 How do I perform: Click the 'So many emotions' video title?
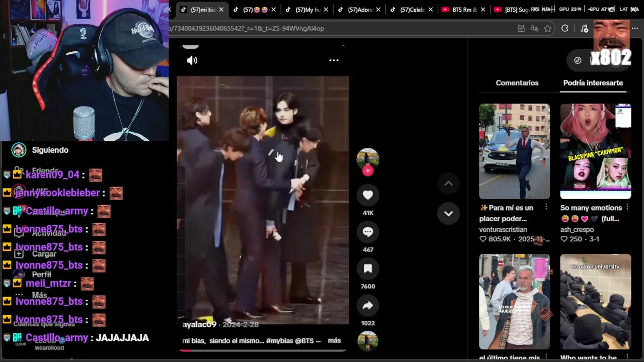tap(591, 213)
